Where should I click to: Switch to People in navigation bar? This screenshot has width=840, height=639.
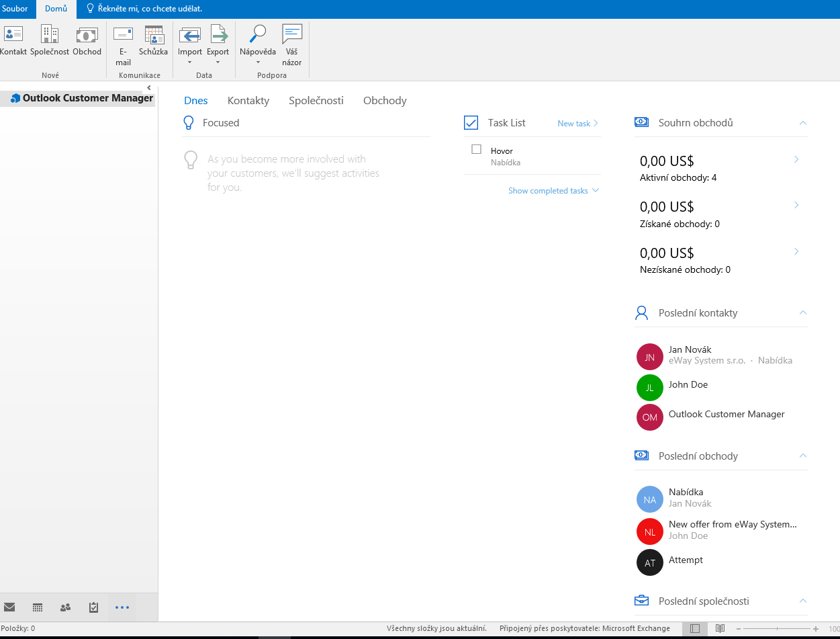tap(65, 607)
